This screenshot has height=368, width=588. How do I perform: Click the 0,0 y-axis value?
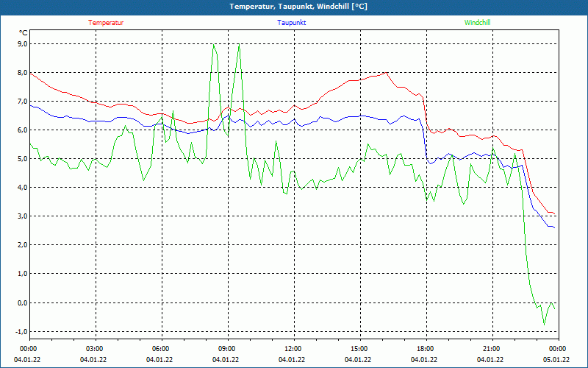tap(23, 302)
